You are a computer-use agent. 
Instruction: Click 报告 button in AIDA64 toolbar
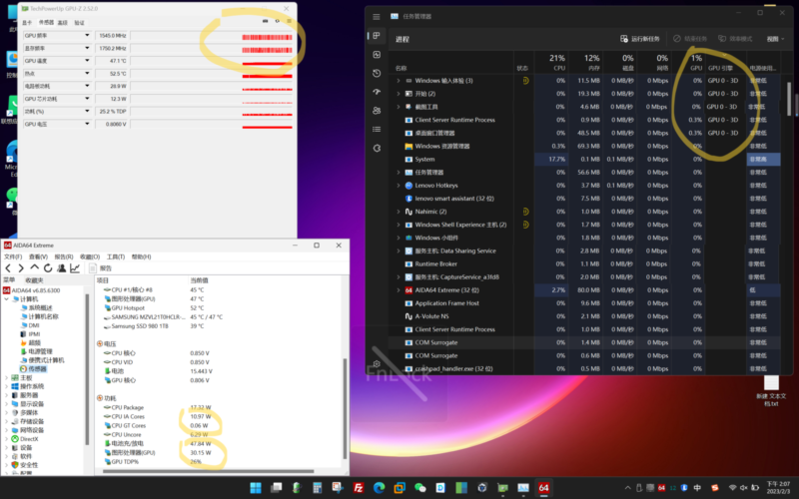coord(102,268)
